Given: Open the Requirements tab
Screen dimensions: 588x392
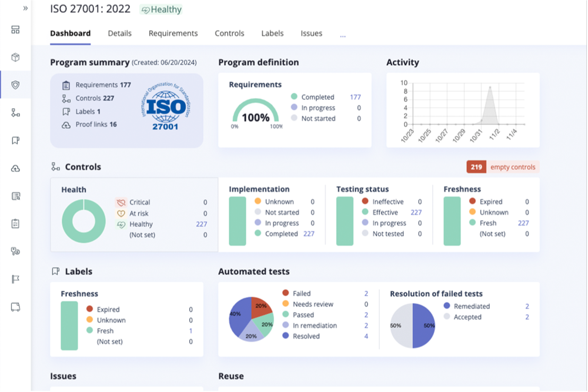Looking at the screenshot, I should (173, 33).
